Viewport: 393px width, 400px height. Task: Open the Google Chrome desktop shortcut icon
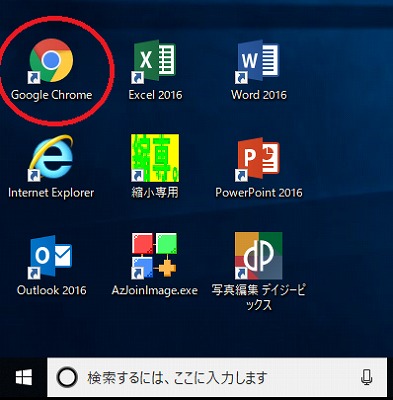point(51,60)
